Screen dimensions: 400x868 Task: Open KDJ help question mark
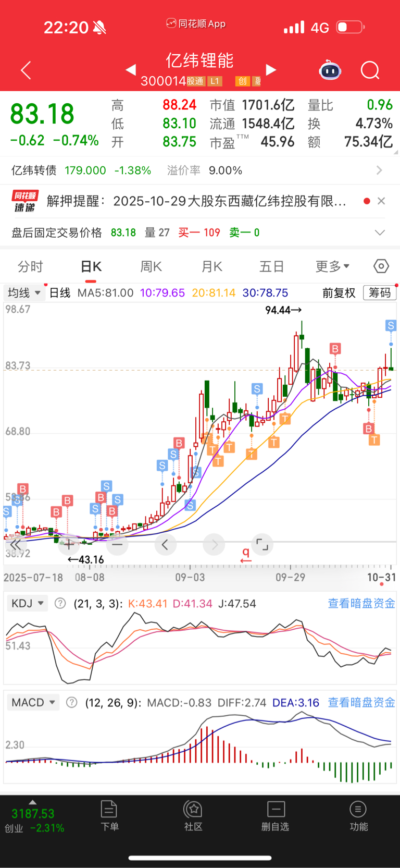click(60, 603)
